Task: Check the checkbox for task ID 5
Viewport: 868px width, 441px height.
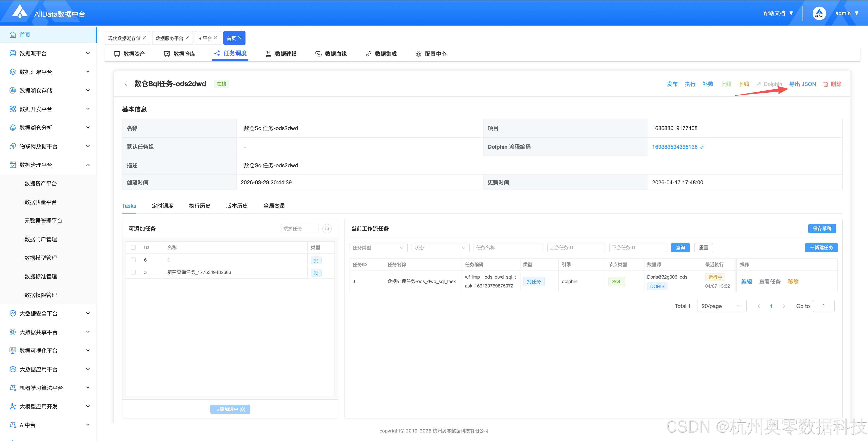Action: [133, 272]
